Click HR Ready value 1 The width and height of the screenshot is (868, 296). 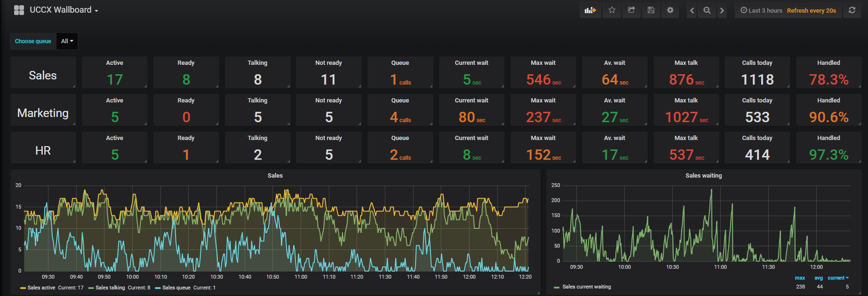(186, 155)
